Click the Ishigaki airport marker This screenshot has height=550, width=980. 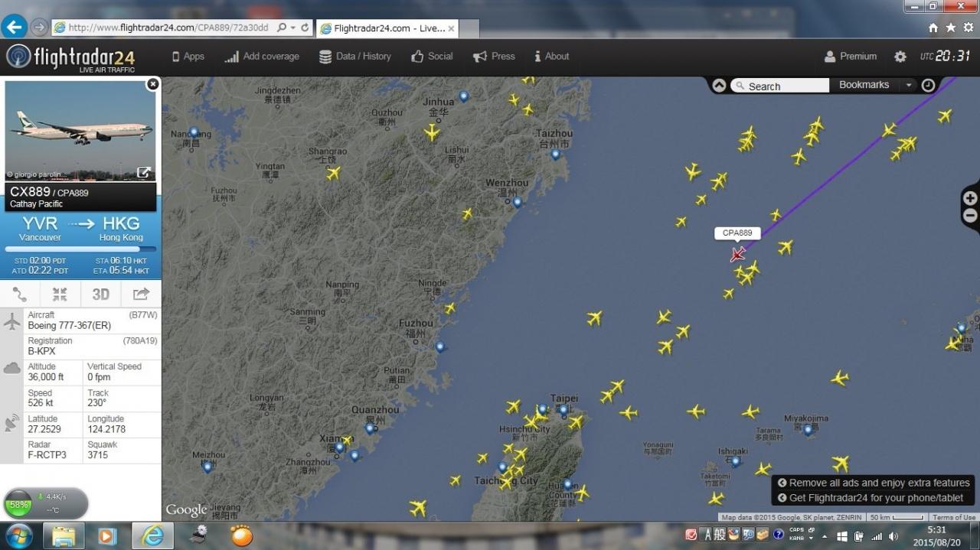pyautogui.click(x=736, y=461)
